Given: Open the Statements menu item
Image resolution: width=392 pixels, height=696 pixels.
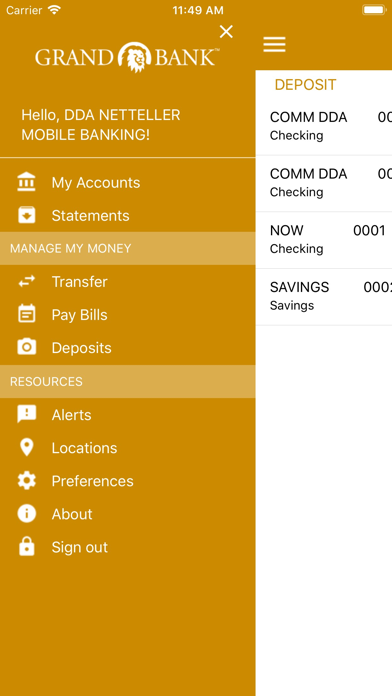Looking at the screenshot, I should (x=91, y=216).
